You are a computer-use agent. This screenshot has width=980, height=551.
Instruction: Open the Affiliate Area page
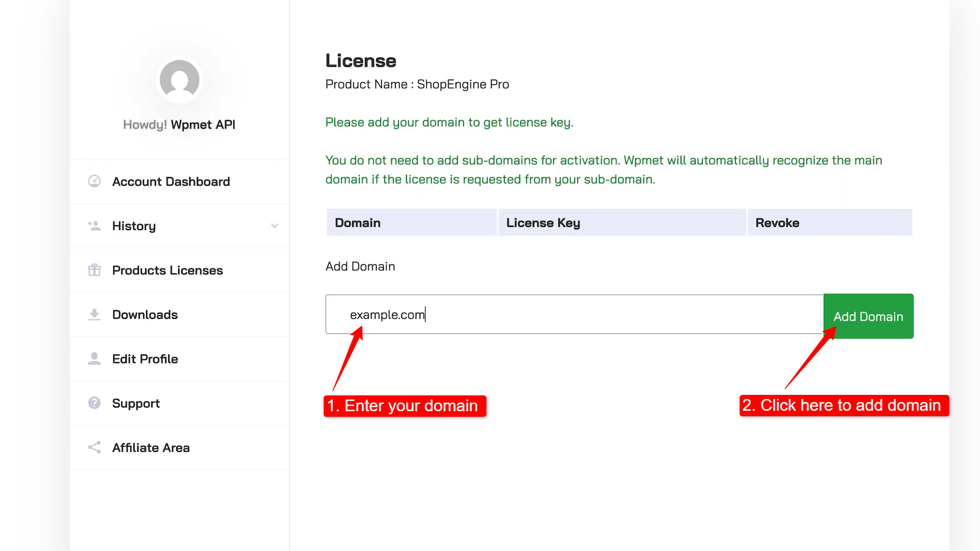click(179, 448)
